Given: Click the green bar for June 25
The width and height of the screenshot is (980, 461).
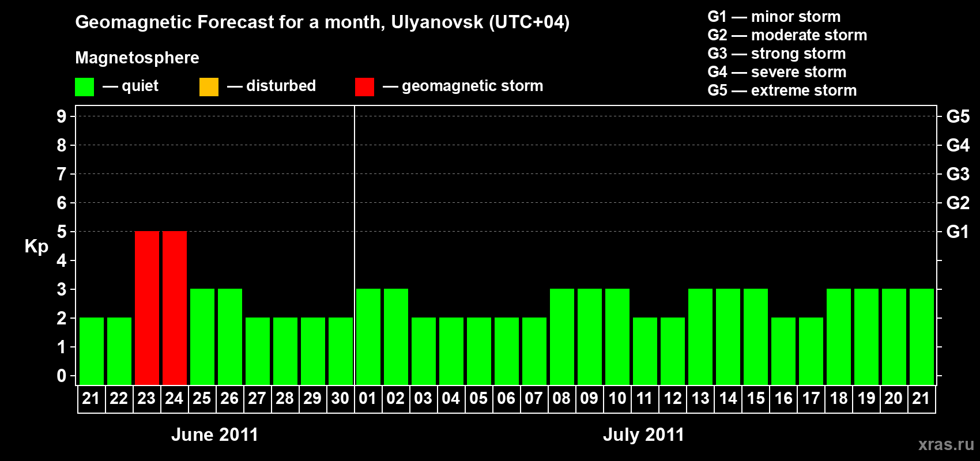Looking at the screenshot, I should click(202, 337).
